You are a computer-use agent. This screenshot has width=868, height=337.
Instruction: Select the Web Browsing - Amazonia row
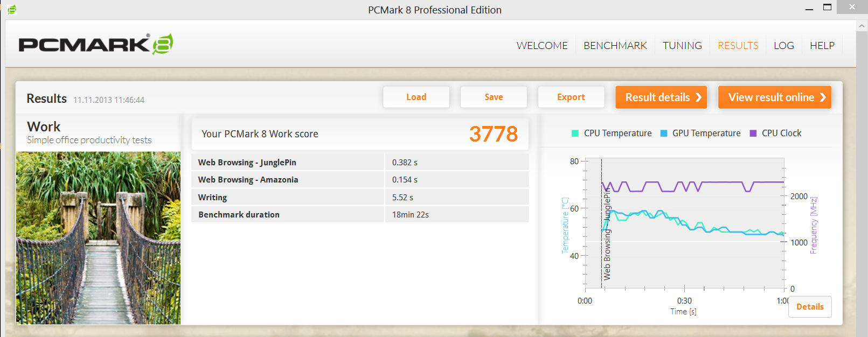pyautogui.click(x=360, y=179)
